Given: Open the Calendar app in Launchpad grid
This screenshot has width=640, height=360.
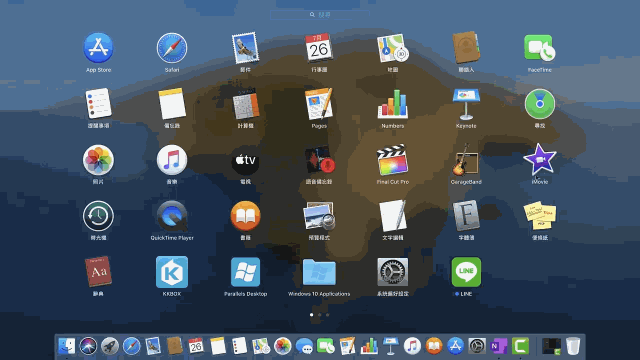Looking at the screenshot, I should click(319, 48).
